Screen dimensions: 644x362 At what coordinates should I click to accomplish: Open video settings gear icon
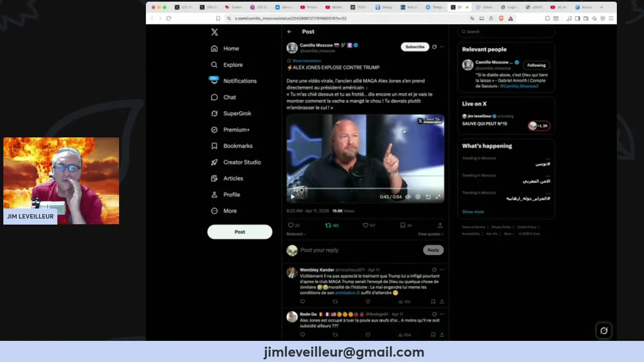click(418, 197)
